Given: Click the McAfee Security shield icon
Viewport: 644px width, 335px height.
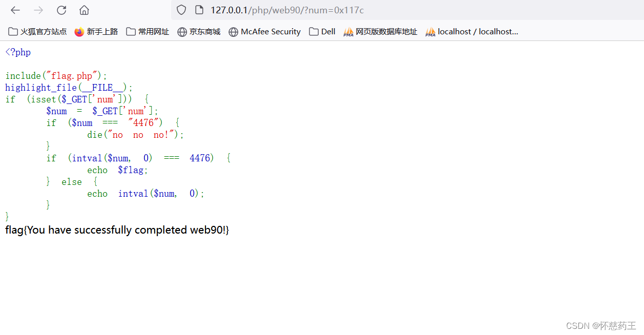Looking at the screenshot, I should (234, 31).
